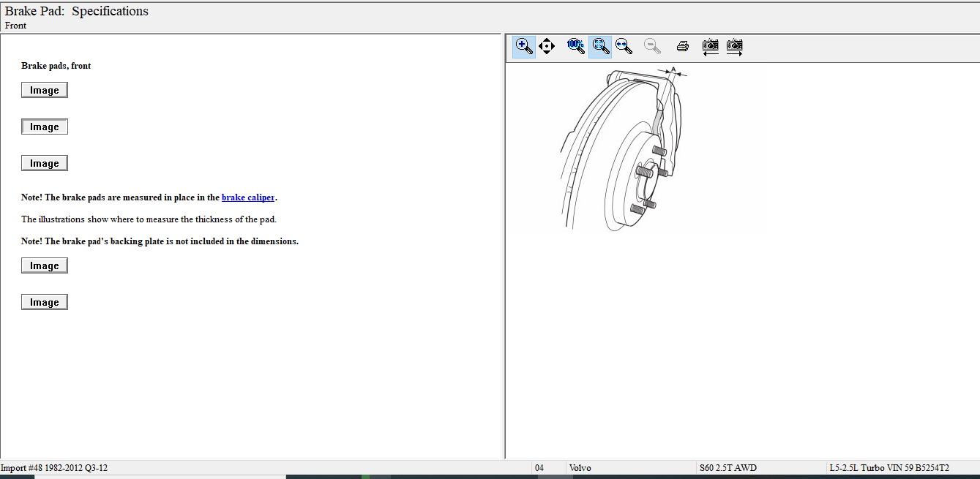The image size is (980, 479).
Task: Follow the brake caliper link
Action: (x=248, y=197)
